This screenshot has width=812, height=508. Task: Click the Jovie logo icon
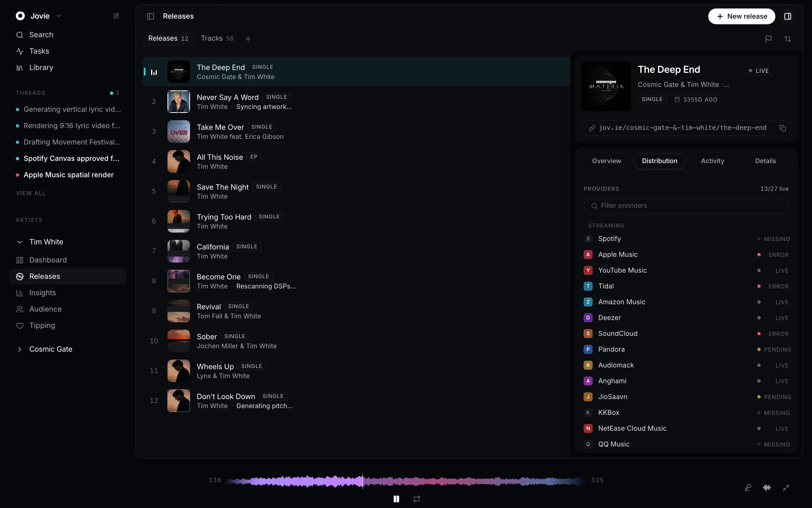[20, 16]
